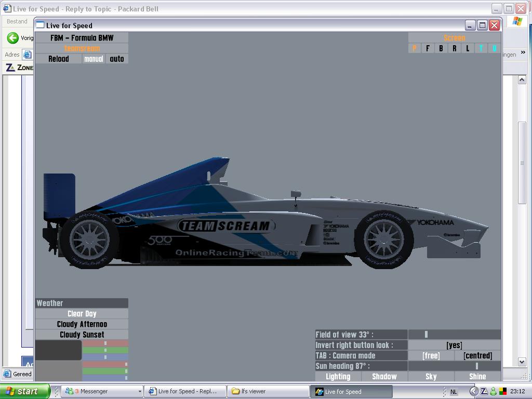
Task: Adjust the upper green color slider
Action: point(105,350)
